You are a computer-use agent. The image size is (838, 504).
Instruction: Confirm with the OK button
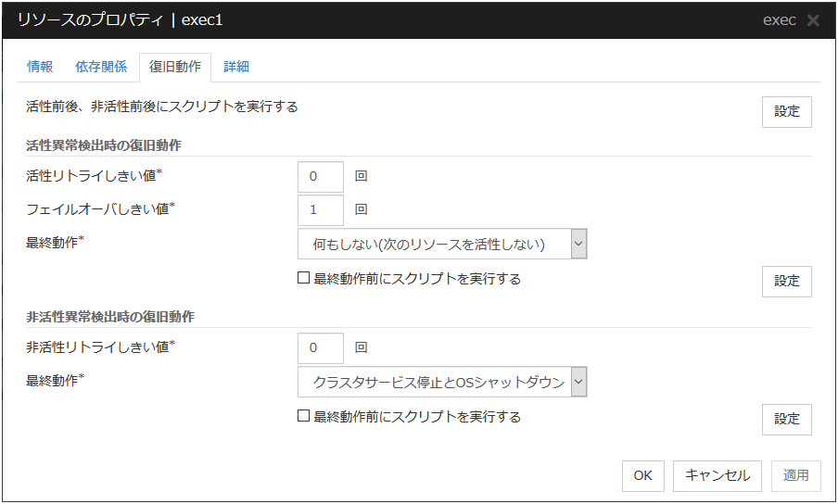tap(642, 475)
